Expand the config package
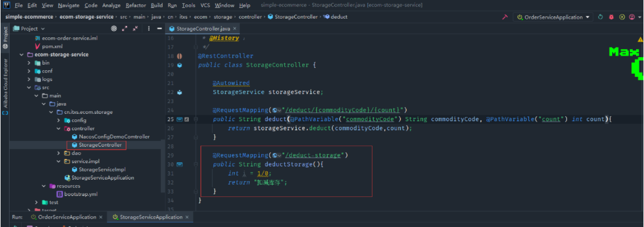 [x=58, y=120]
